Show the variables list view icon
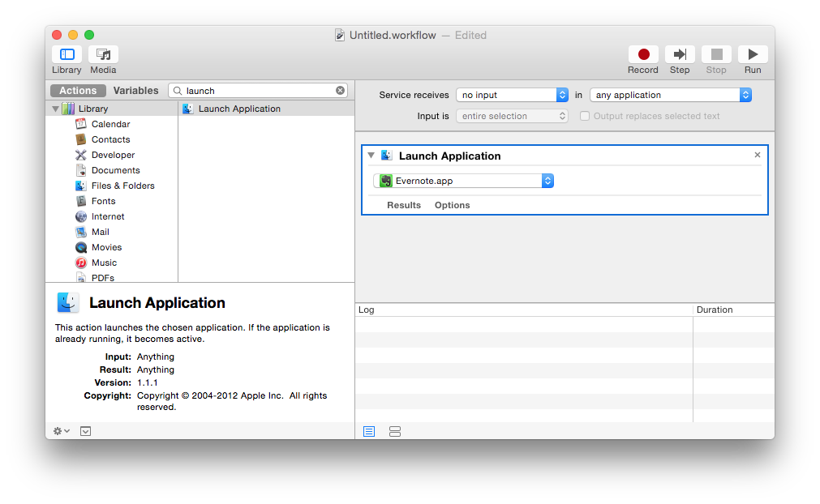This screenshot has width=820, height=504. pos(395,431)
